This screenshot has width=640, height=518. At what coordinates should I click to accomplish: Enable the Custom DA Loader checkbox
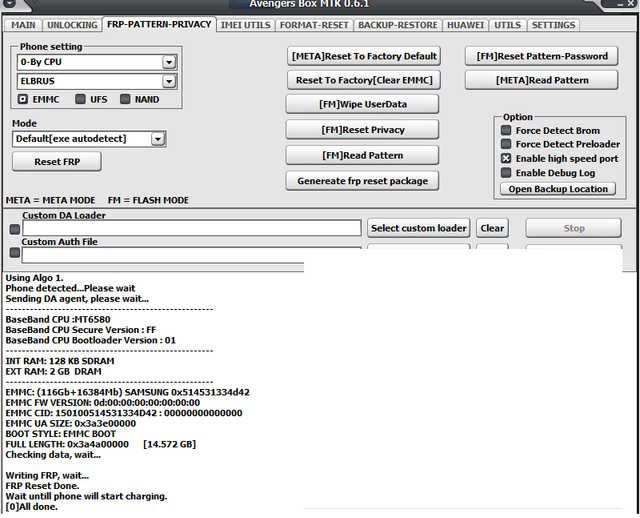pyautogui.click(x=15, y=229)
